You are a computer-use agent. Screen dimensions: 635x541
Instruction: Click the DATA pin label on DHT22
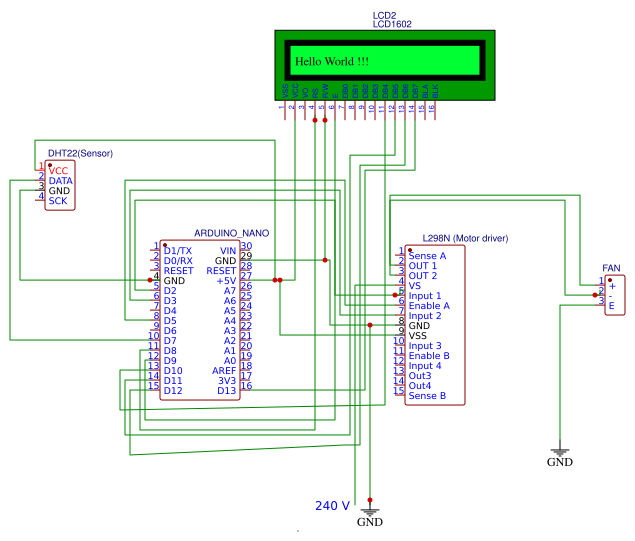(x=61, y=181)
